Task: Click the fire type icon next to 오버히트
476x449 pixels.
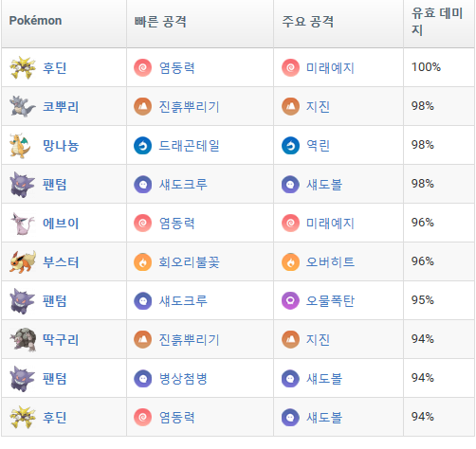Action: (x=290, y=261)
